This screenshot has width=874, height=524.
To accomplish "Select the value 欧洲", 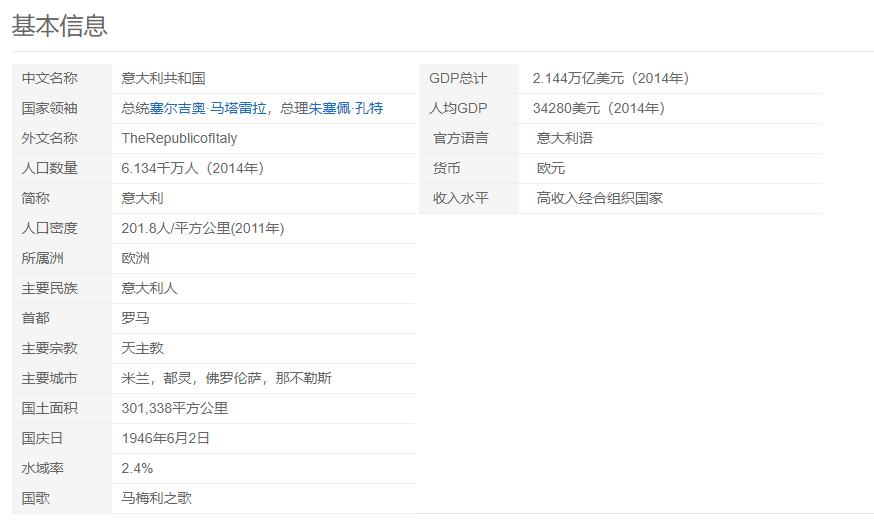I will [135, 259].
